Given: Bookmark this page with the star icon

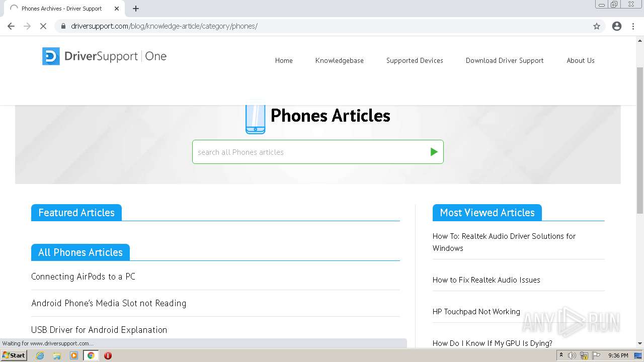Looking at the screenshot, I should pos(597,26).
